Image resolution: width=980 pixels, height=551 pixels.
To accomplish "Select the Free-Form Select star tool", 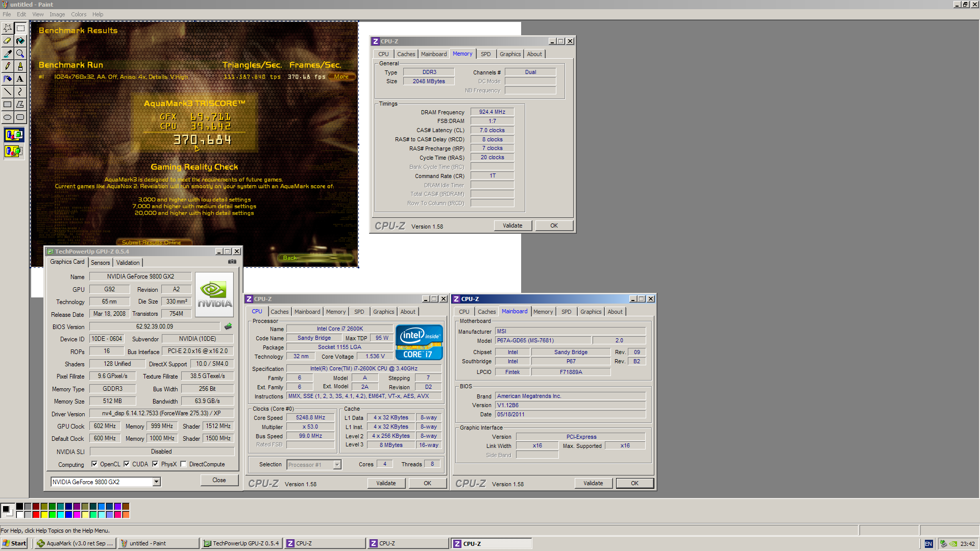I will [8, 28].
